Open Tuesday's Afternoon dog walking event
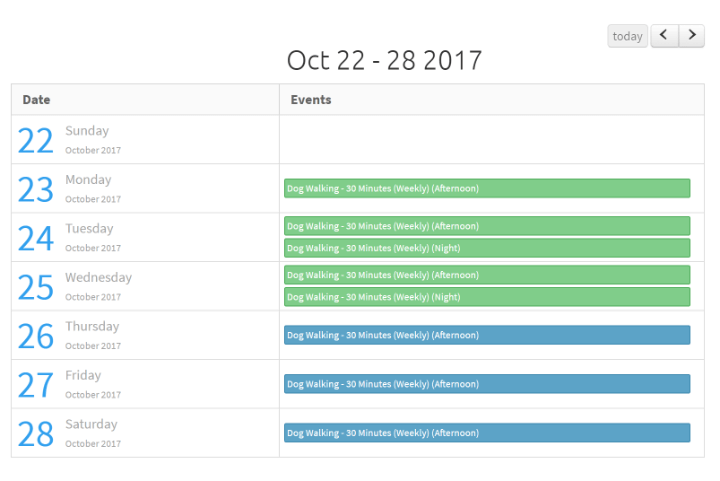 point(487,226)
